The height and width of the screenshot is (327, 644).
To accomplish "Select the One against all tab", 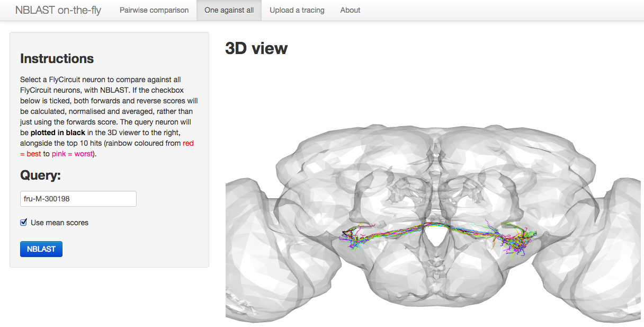I will click(x=229, y=10).
